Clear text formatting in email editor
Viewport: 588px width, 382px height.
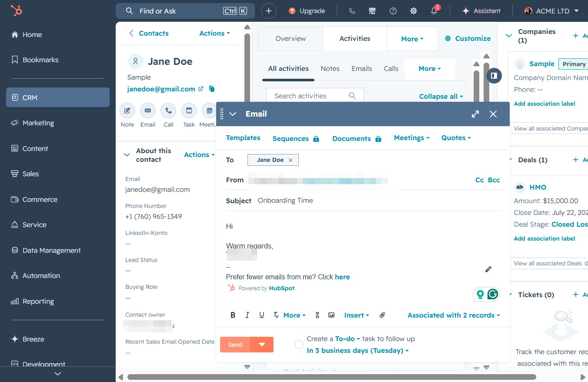click(x=276, y=315)
